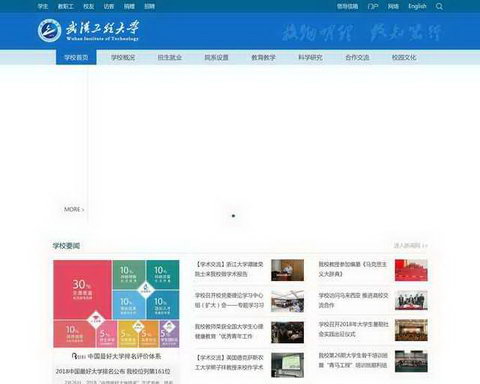Open the dark audience photo thumbnail
The image size is (480, 384).
tap(287, 332)
